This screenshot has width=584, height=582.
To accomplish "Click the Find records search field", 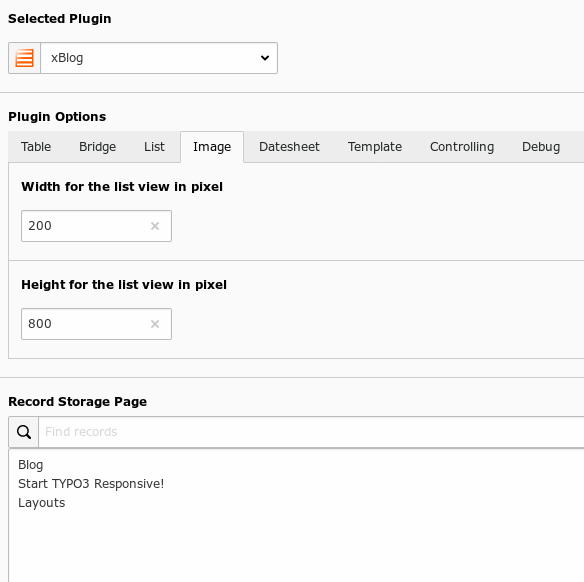I will tap(311, 432).
